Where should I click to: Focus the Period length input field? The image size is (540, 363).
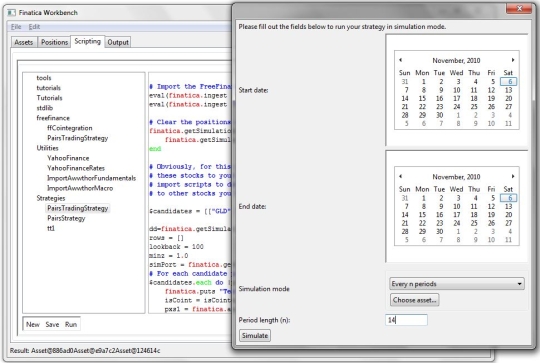click(x=406, y=320)
